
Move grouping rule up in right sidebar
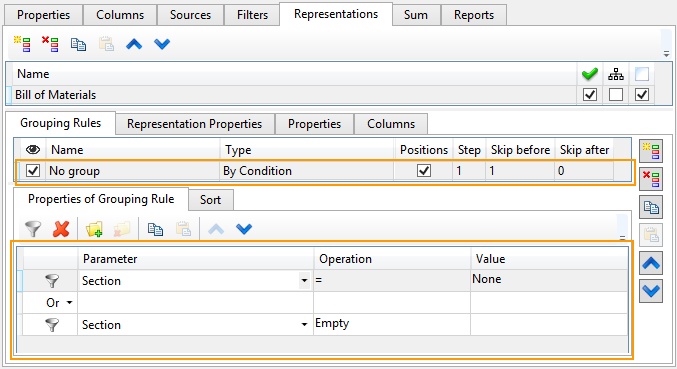[651, 263]
